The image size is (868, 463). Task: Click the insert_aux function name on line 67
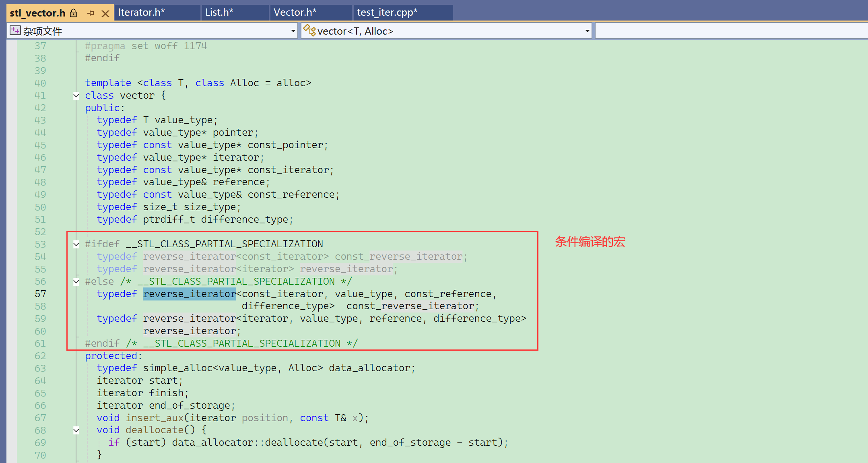point(155,418)
